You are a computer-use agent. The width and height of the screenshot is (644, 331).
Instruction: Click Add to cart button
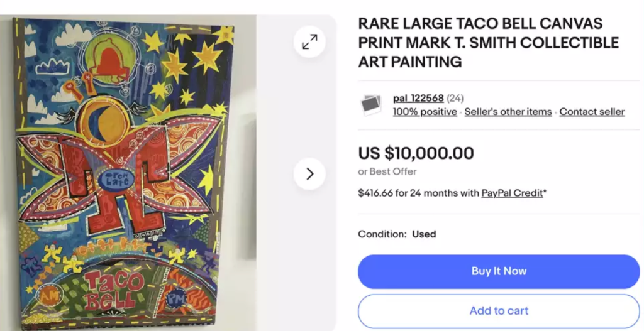(x=499, y=311)
